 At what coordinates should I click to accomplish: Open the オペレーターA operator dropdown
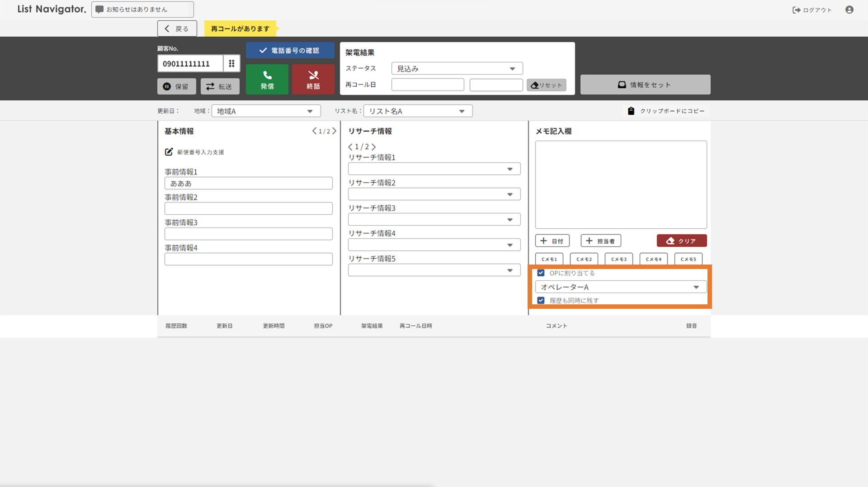pyautogui.click(x=620, y=287)
